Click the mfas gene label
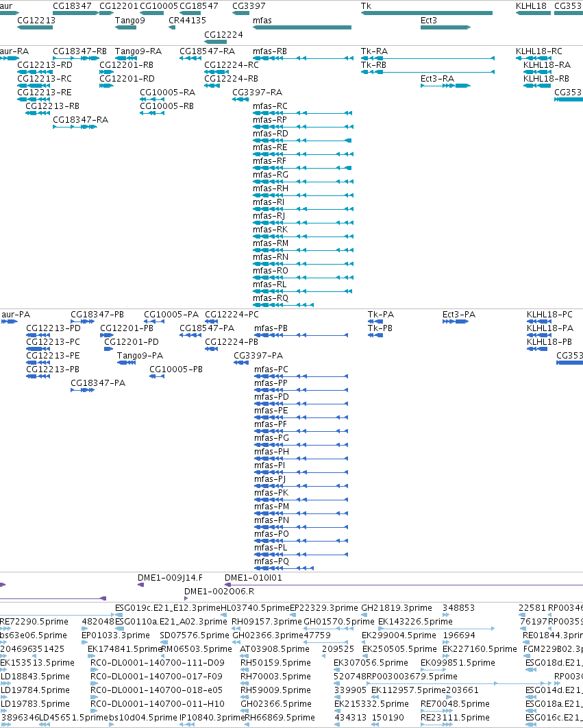The width and height of the screenshot is (583, 728). click(x=262, y=21)
